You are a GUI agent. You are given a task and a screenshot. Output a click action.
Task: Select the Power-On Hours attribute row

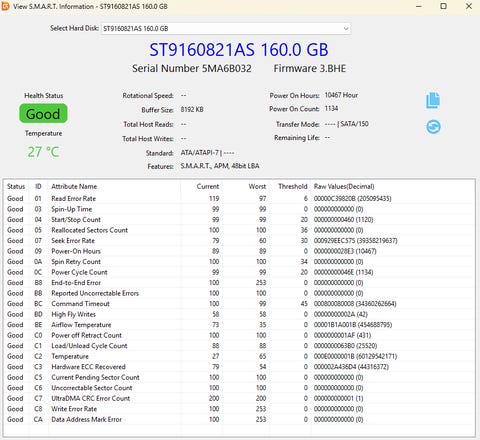pyautogui.click(x=239, y=251)
